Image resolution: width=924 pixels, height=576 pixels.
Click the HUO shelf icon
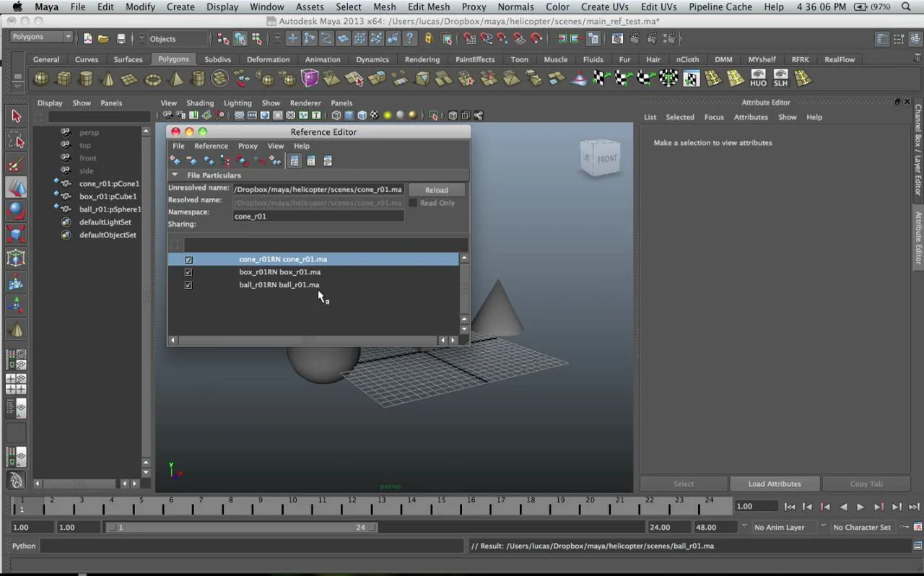pyautogui.click(x=758, y=78)
